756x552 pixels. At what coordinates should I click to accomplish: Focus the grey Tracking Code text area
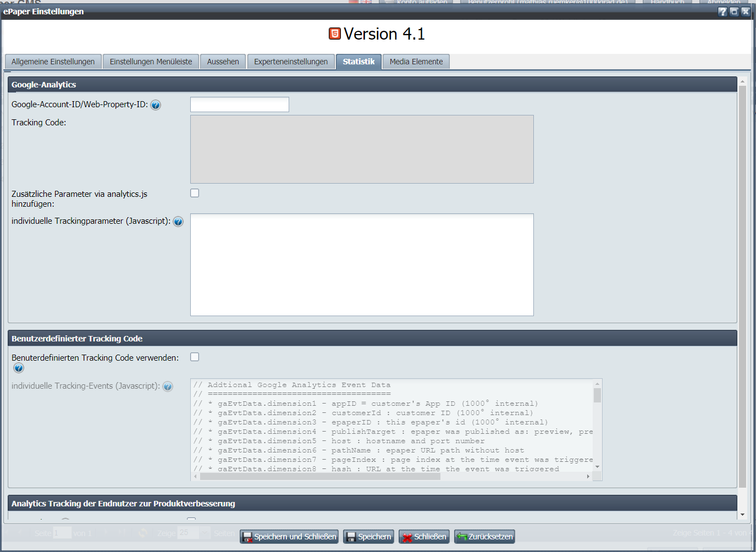click(x=362, y=149)
